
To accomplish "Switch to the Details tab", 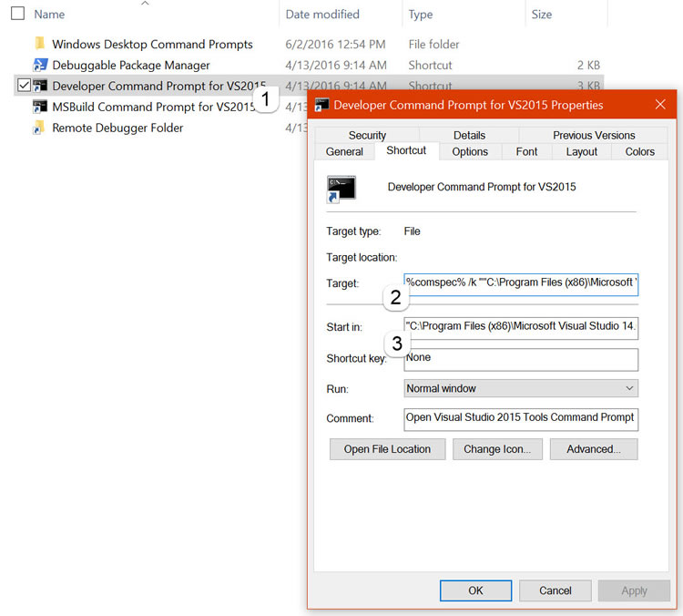I will [x=469, y=135].
